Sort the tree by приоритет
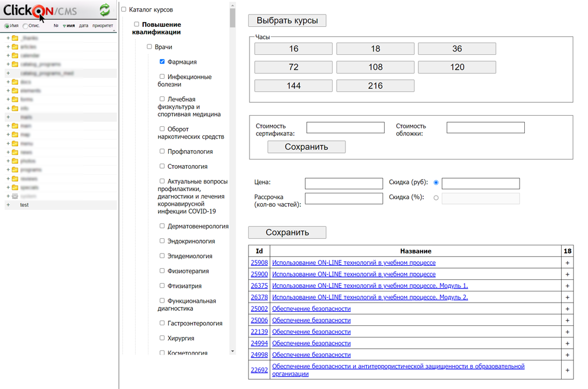Screen dimensions: 588x389 (103, 26)
